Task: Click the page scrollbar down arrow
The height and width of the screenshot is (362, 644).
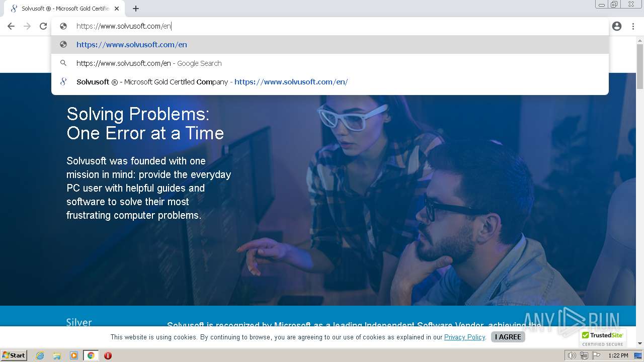Action: [x=640, y=343]
